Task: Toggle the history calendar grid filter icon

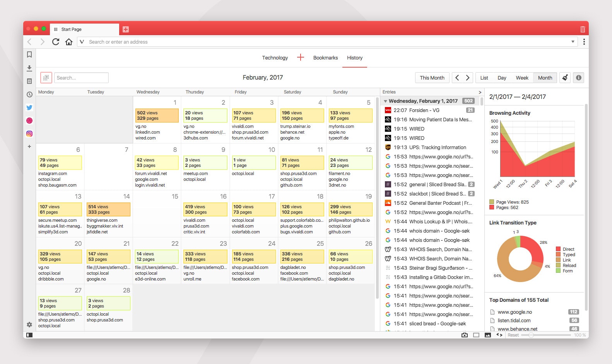Action: click(46, 78)
